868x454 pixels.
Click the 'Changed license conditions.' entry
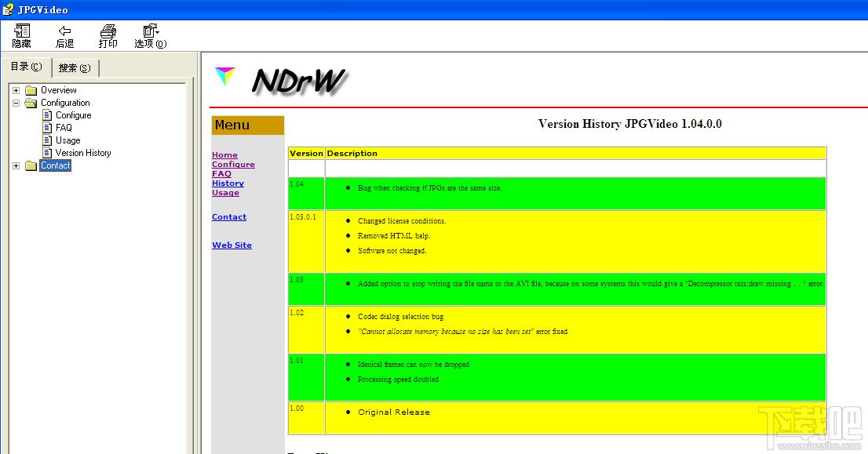pos(402,220)
